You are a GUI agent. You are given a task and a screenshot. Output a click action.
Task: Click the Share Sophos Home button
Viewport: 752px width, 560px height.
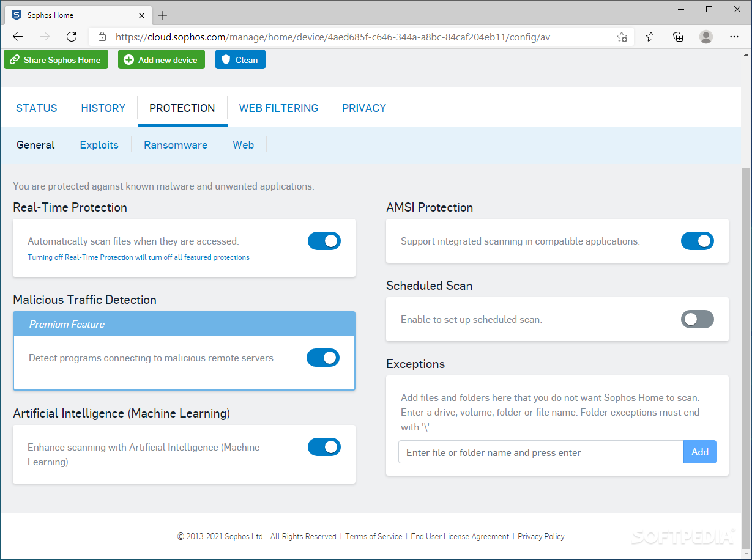[56, 60]
